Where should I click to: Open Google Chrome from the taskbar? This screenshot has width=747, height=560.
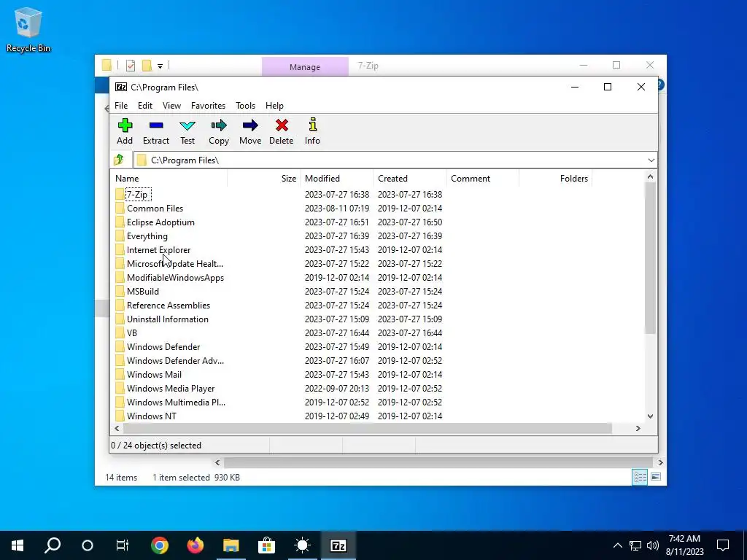click(160, 545)
